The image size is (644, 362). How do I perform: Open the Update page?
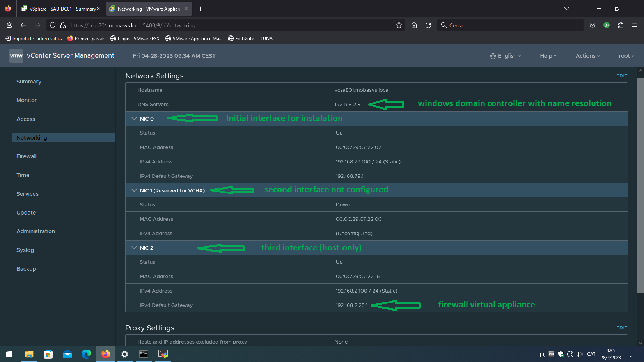pyautogui.click(x=26, y=213)
